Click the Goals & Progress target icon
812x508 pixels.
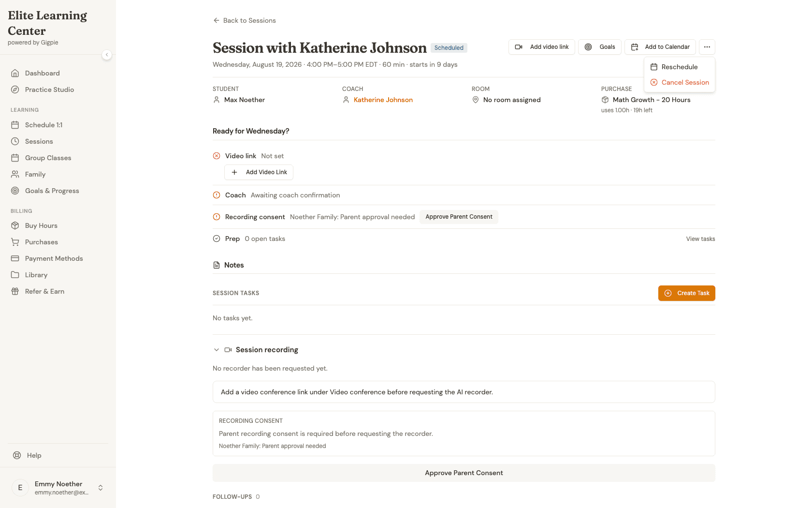[15, 191]
